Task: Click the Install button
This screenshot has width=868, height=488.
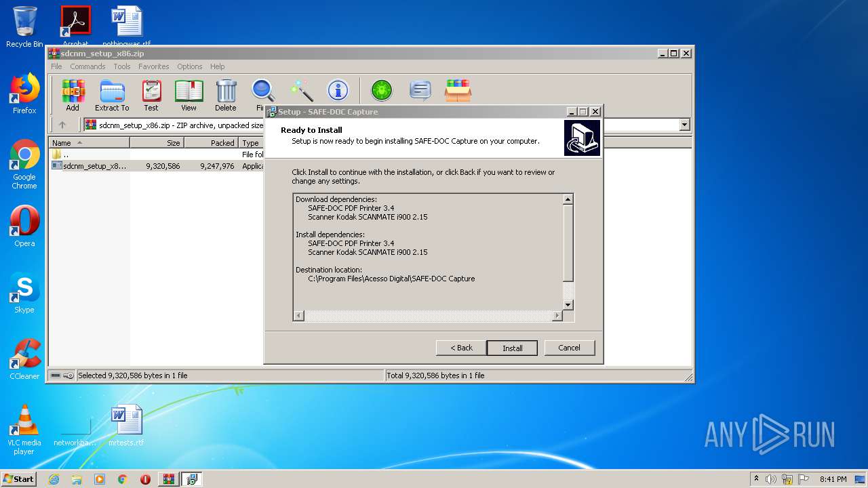Action: (x=512, y=348)
